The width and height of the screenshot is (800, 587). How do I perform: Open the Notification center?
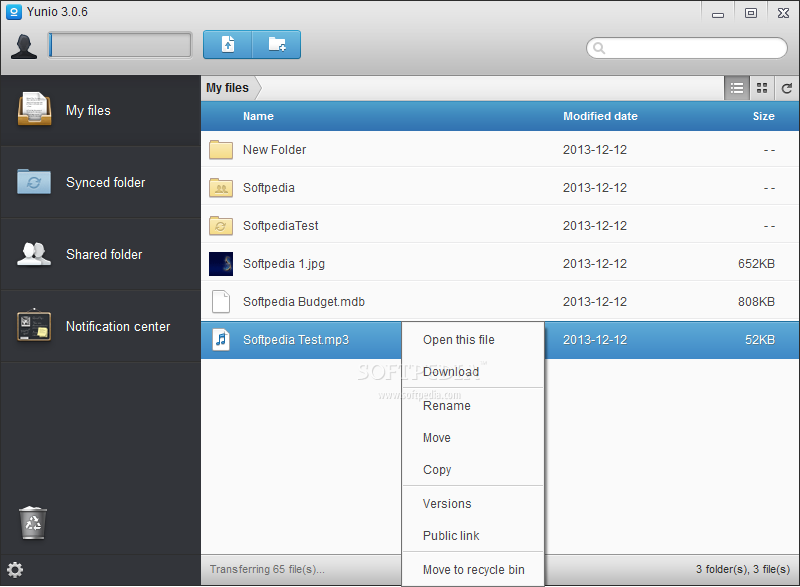[100, 326]
